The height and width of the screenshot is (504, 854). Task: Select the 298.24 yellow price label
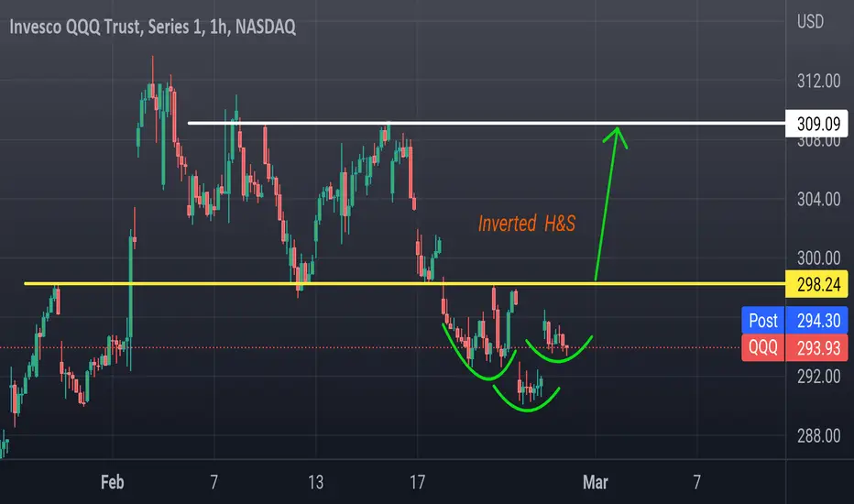tap(817, 284)
